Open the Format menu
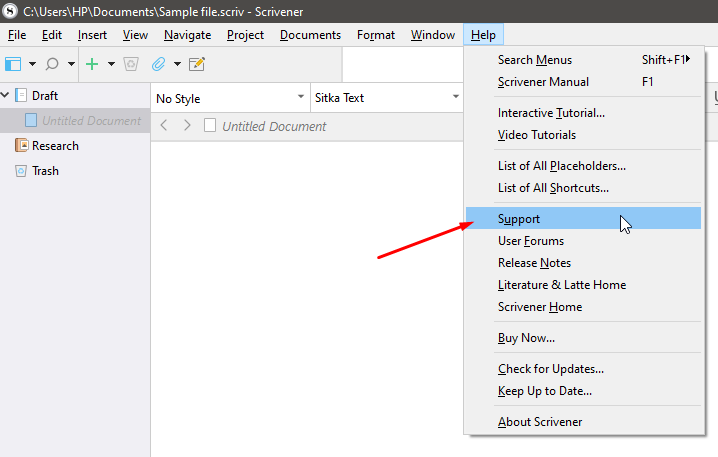This screenshot has height=457, width=718. point(376,35)
